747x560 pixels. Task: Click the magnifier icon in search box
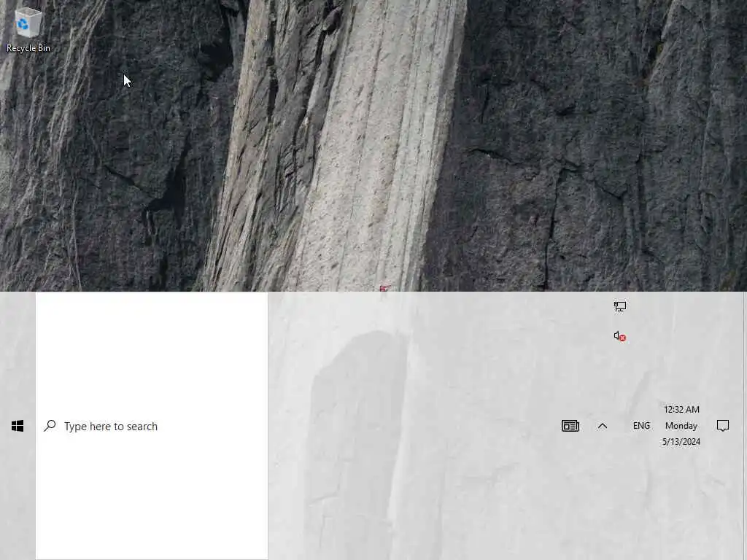[x=50, y=425]
